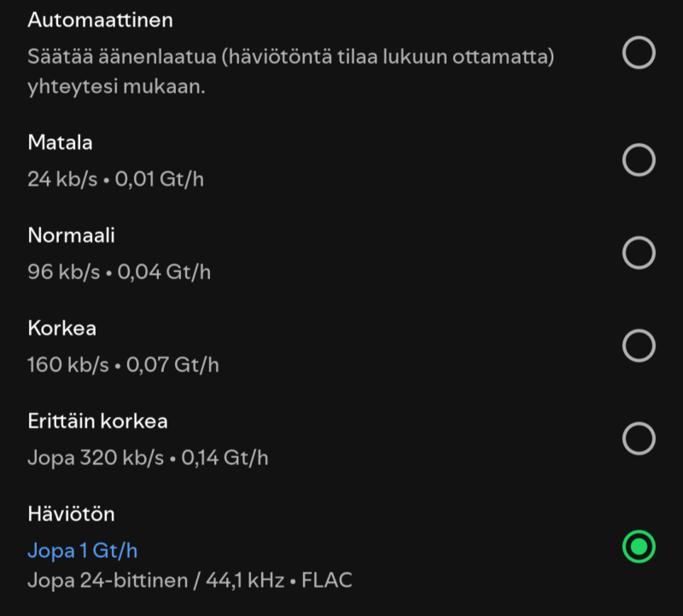This screenshot has width=683, height=616.
Task: Tap the Matala option label
Action: tap(60, 142)
